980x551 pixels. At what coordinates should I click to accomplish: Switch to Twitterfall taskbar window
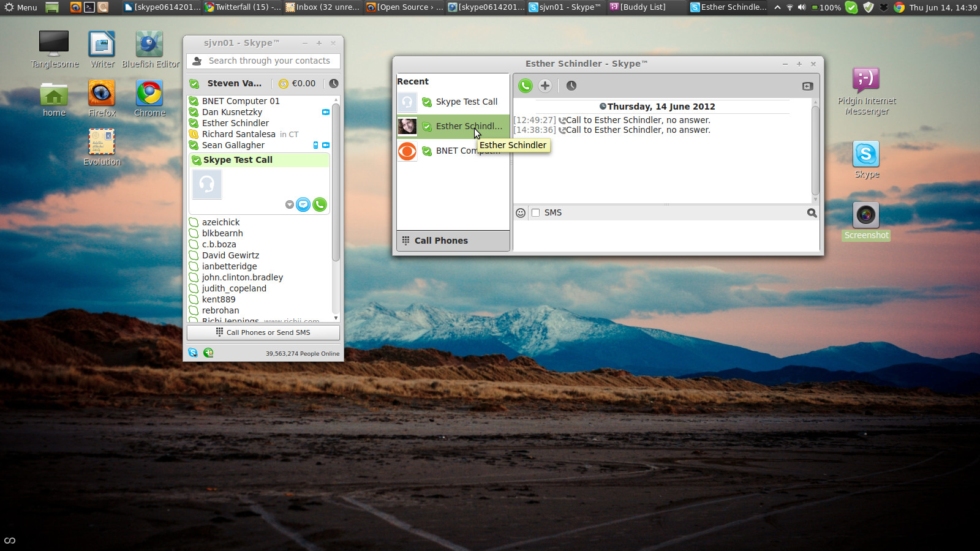click(x=243, y=7)
